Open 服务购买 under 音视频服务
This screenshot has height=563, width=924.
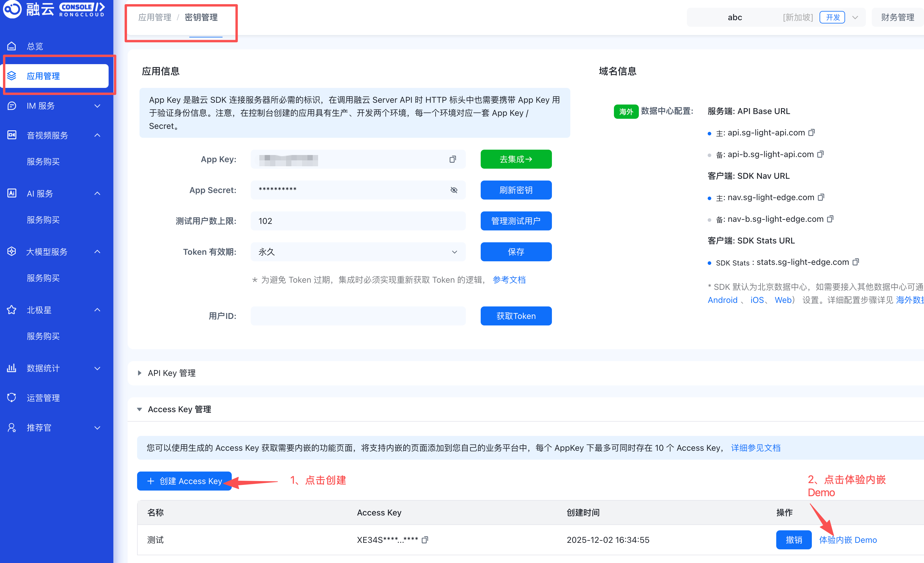(x=43, y=162)
